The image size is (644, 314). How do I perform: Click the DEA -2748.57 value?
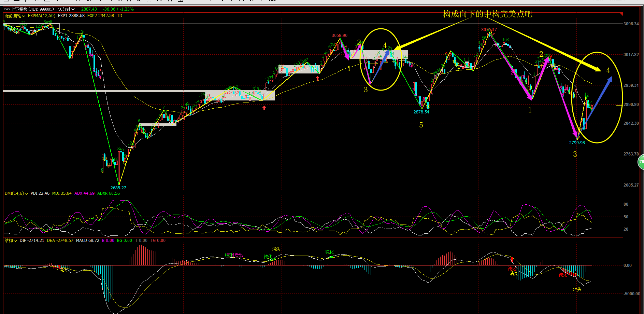(60, 241)
